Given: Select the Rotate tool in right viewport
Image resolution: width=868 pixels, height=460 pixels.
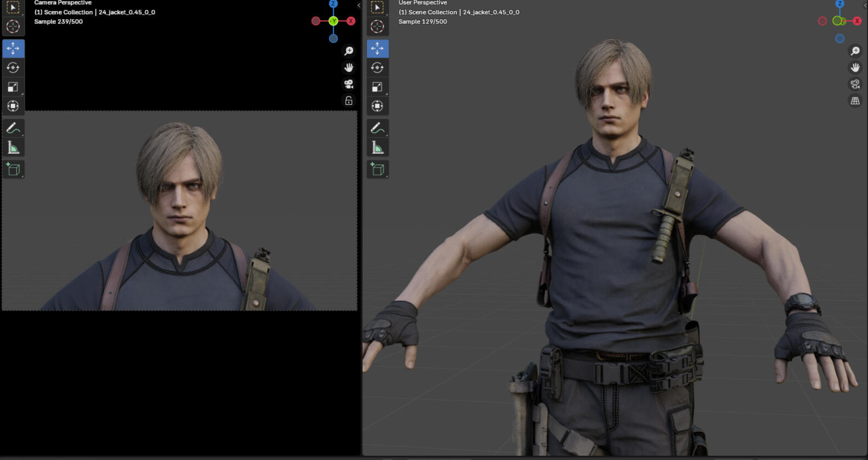Looking at the screenshot, I should click(x=377, y=67).
